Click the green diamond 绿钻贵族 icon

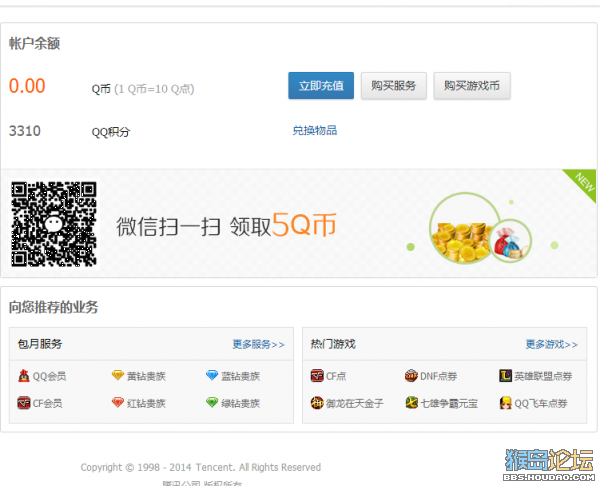[x=212, y=403]
